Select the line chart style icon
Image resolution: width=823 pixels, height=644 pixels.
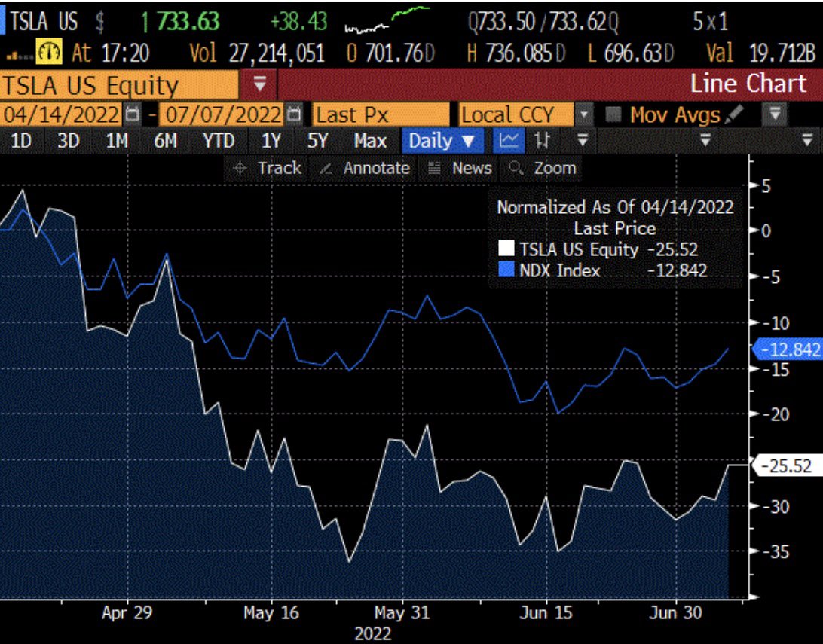pos(508,141)
